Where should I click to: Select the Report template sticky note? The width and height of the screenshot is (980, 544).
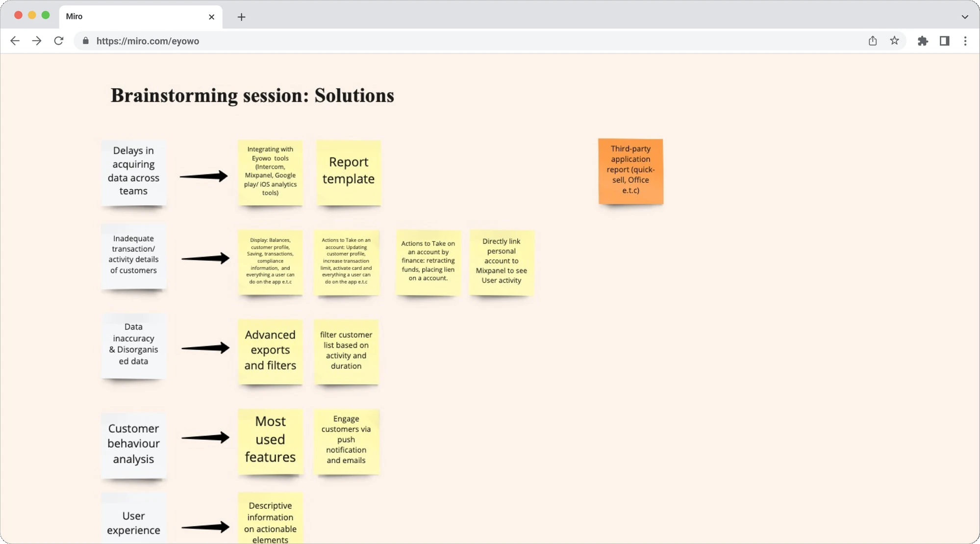click(349, 173)
